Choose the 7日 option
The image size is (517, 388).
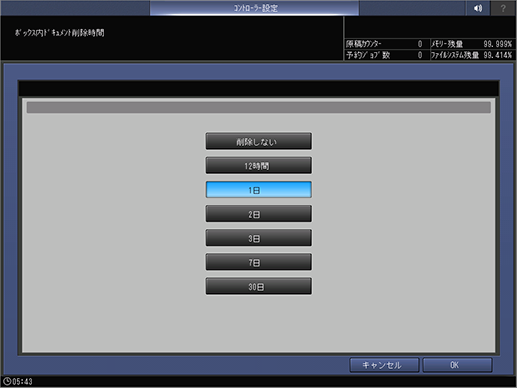click(x=259, y=262)
